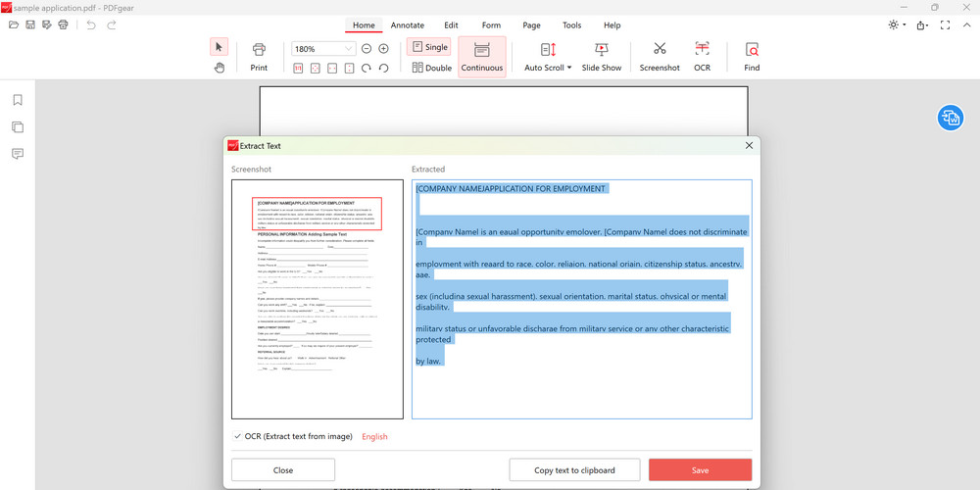Click the screenshot preview thumbnail
Screen dimensions: 980x490
click(318, 299)
